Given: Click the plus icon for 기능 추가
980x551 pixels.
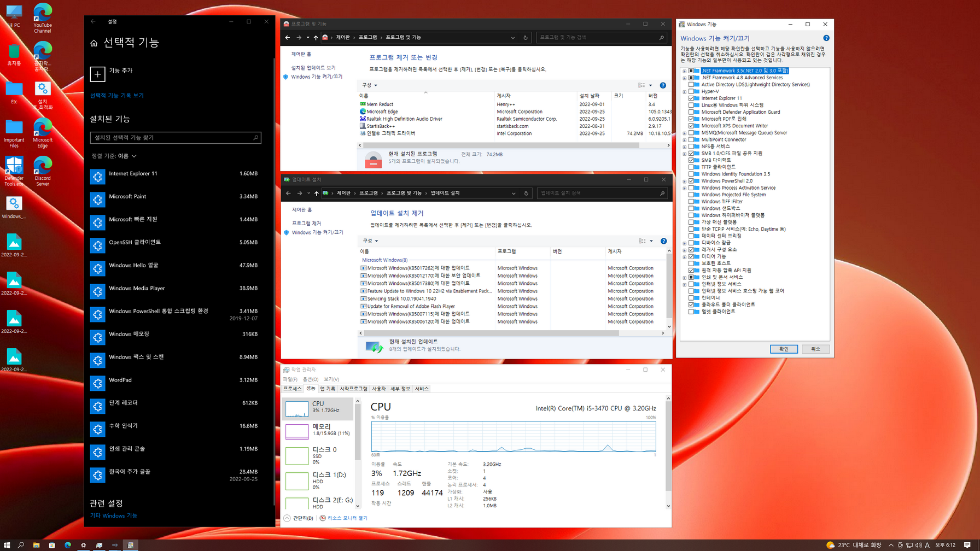Looking at the screenshot, I should tap(97, 74).
